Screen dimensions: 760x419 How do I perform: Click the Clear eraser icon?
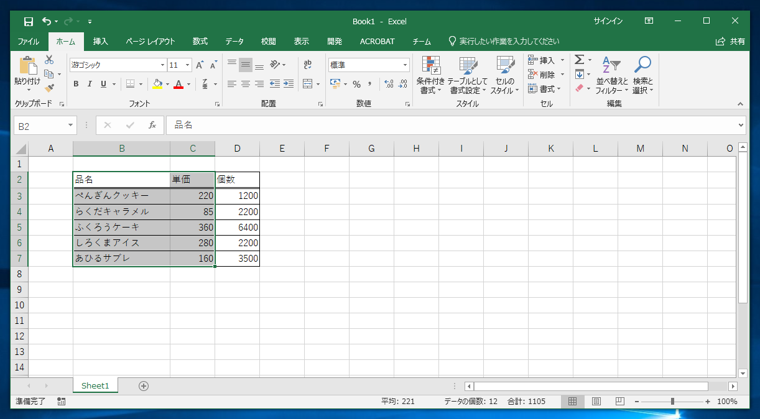pyautogui.click(x=580, y=88)
